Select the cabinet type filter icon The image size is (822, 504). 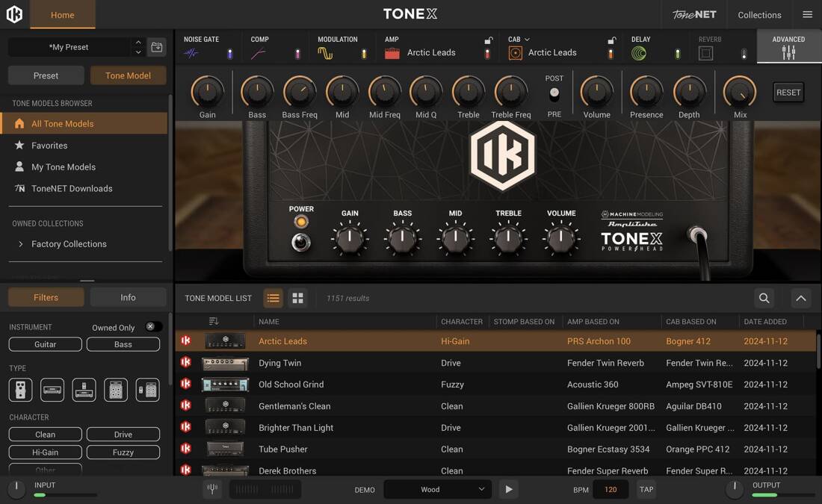tap(115, 389)
